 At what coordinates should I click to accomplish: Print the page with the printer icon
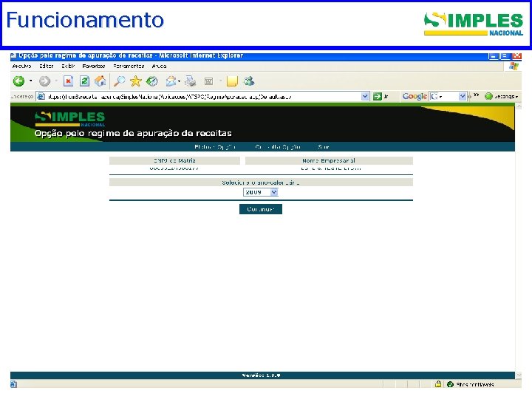(191, 81)
